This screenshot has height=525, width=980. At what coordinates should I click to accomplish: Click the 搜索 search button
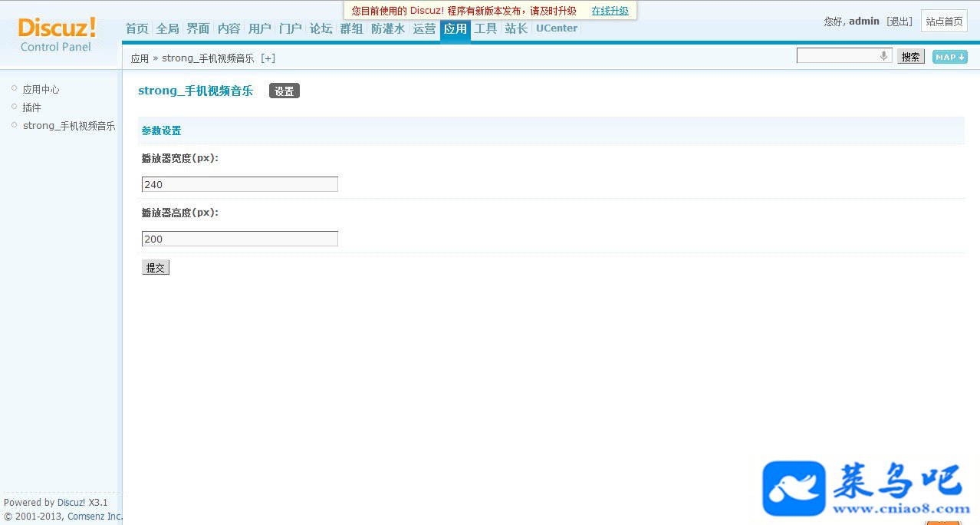click(911, 57)
